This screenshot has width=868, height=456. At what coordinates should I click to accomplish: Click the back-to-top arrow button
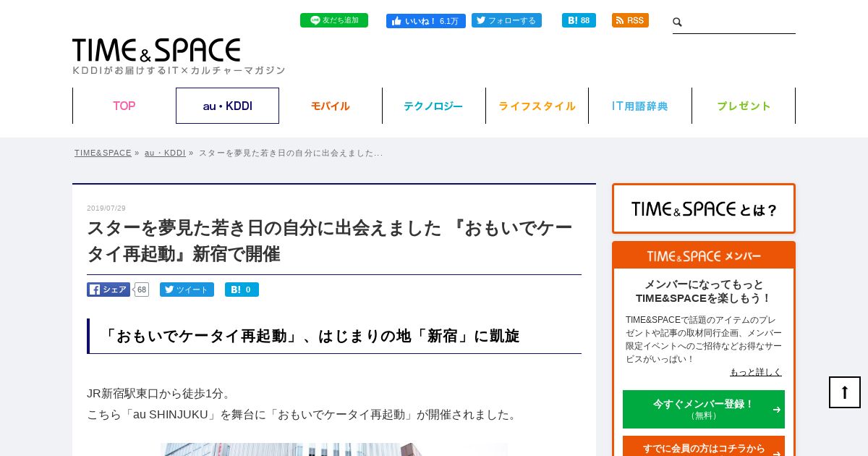845,392
